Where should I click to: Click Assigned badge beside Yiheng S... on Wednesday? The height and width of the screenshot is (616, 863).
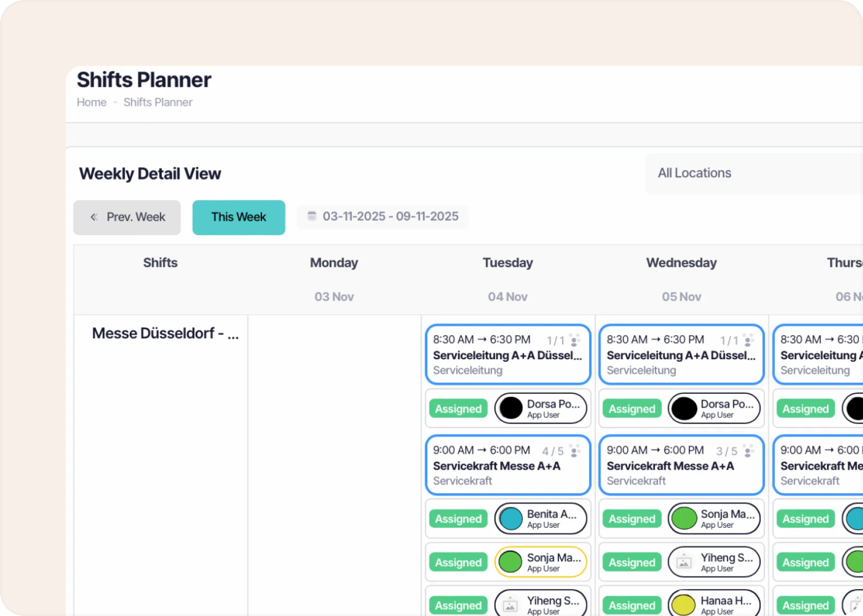tap(632, 562)
